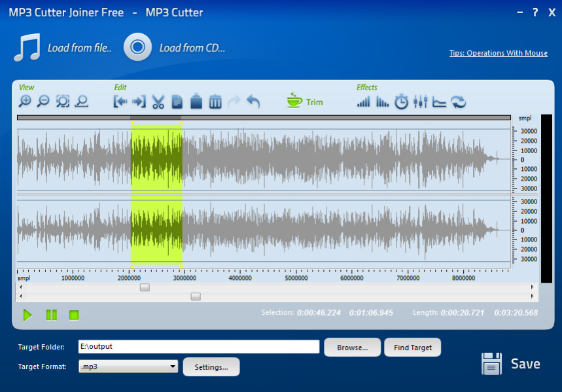Image resolution: width=562 pixels, height=392 pixels.
Task: Click Load from file music note
Action: click(x=27, y=47)
